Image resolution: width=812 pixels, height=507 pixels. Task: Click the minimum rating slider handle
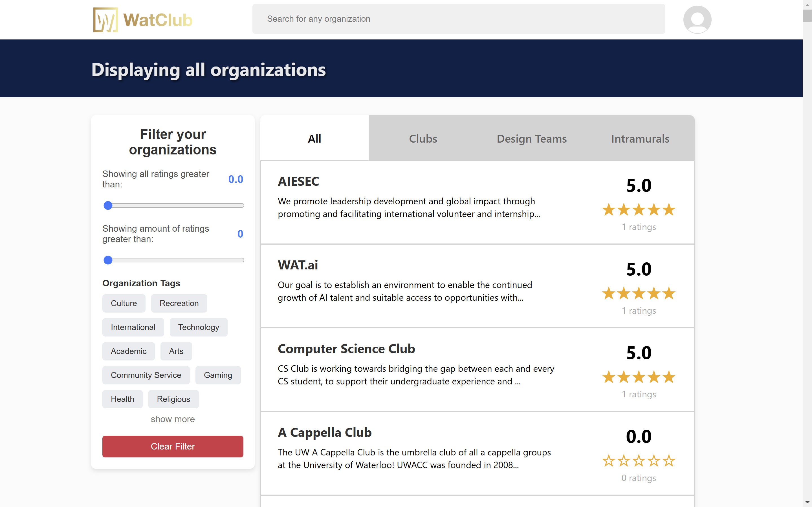pos(108,205)
